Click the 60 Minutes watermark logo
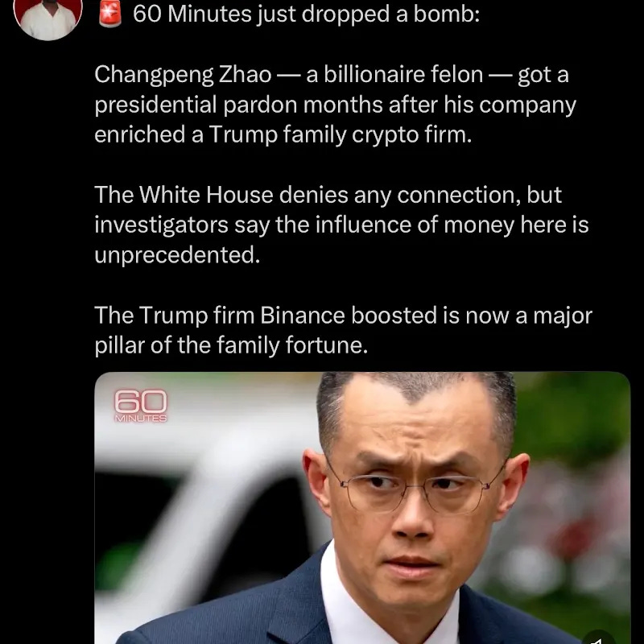The width and height of the screenshot is (644, 644). pyautogui.click(x=140, y=406)
